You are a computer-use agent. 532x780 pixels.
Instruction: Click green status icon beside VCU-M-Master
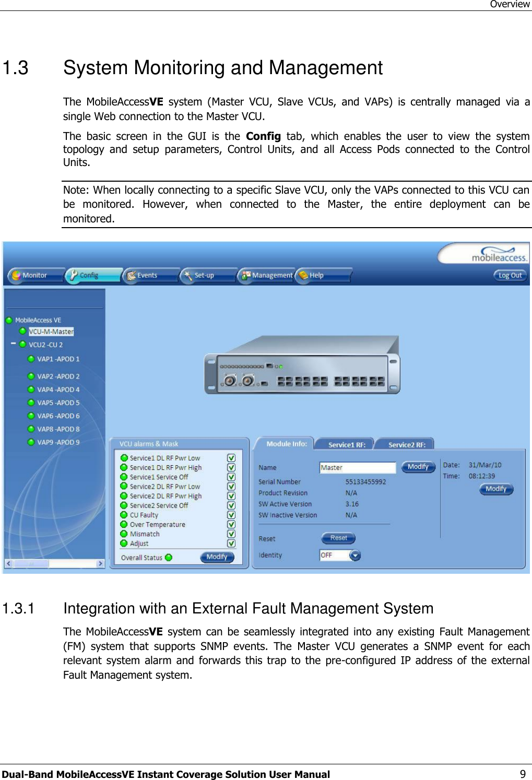coord(22,331)
